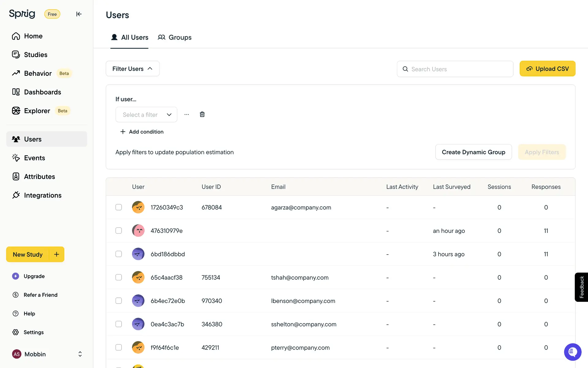Go to the Explorer section
The width and height of the screenshot is (588, 368).
37,111
